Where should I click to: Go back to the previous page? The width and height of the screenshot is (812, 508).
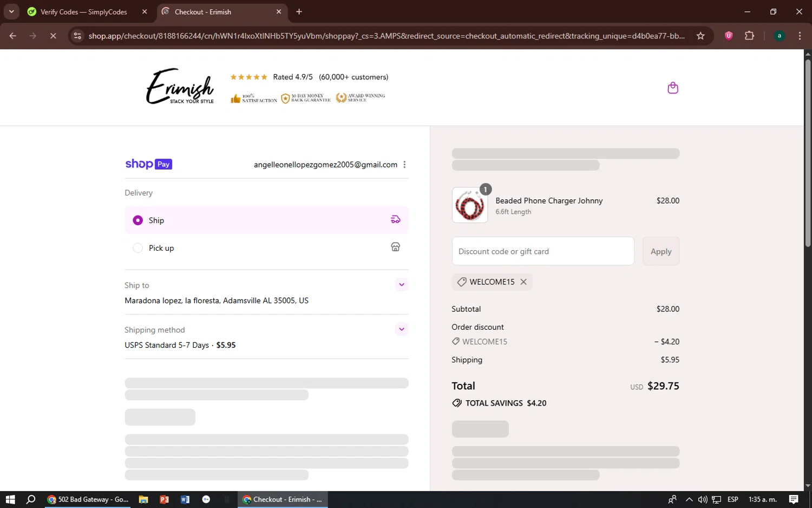pos(13,36)
